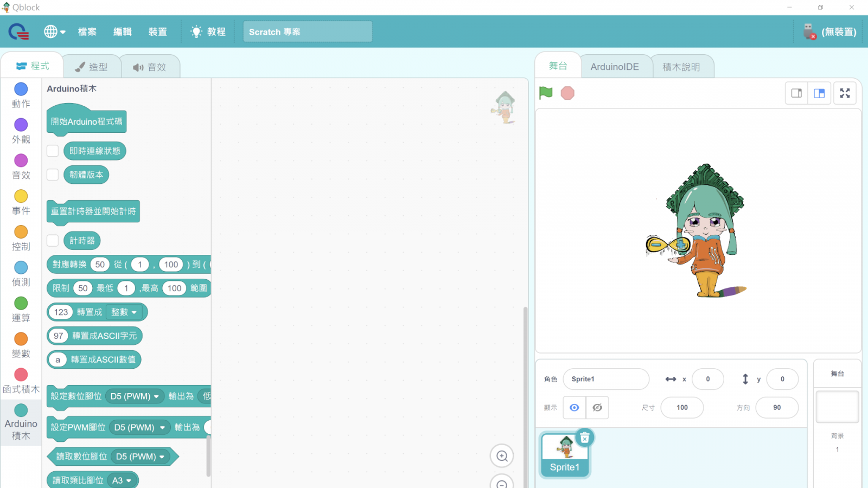Show the sprite with eye icon
The width and height of the screenshot is (868, 488).
pyautogui.click(x=575, y=408)
